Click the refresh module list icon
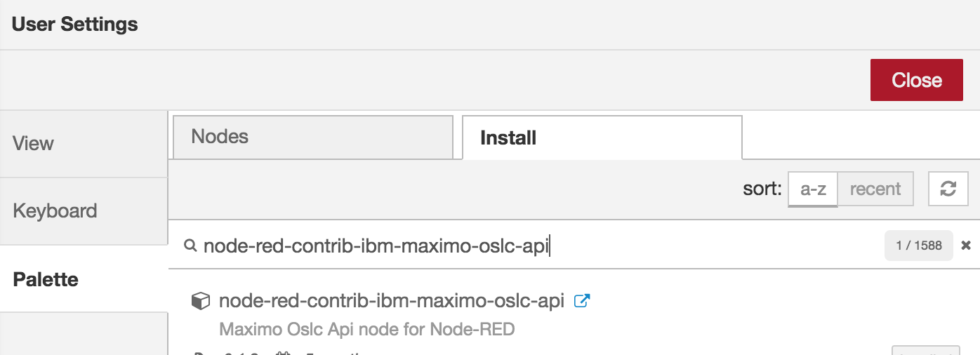980x355 pixels. 948,189
